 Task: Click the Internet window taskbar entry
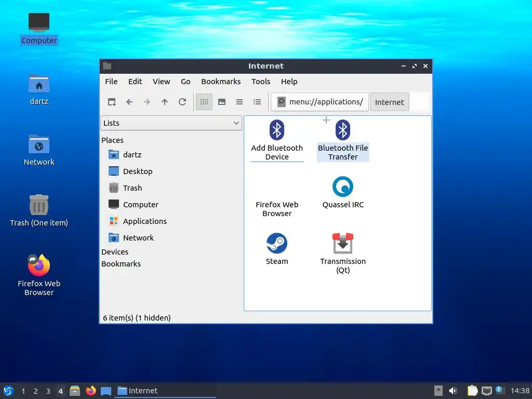pyautogui.click(x=166, y=391)
